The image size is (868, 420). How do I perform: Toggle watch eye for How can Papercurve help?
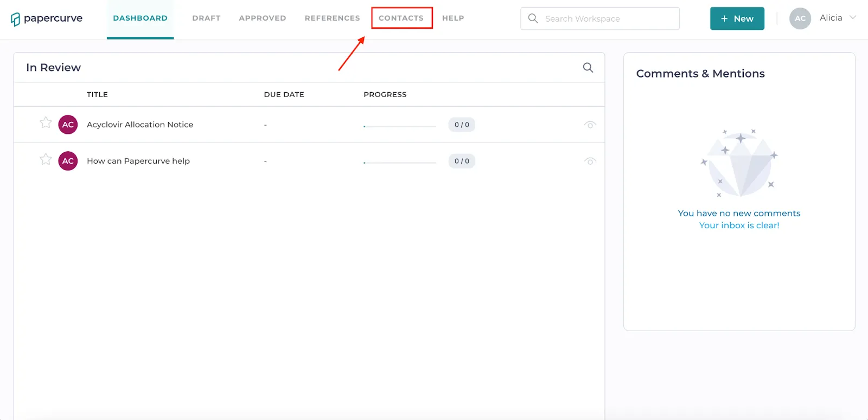coord(590,161)
